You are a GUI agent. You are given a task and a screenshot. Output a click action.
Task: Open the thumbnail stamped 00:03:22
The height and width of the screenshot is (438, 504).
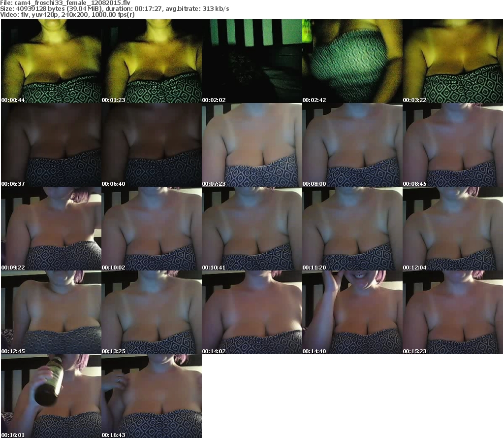[x=453, y=61]
